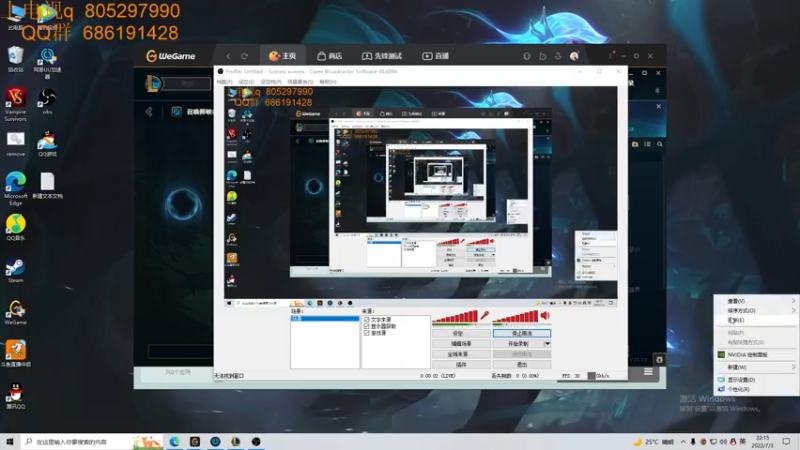Open the dropdown arrow beside 开始录制
Screen dimensions: 800x450
[547, 344]
